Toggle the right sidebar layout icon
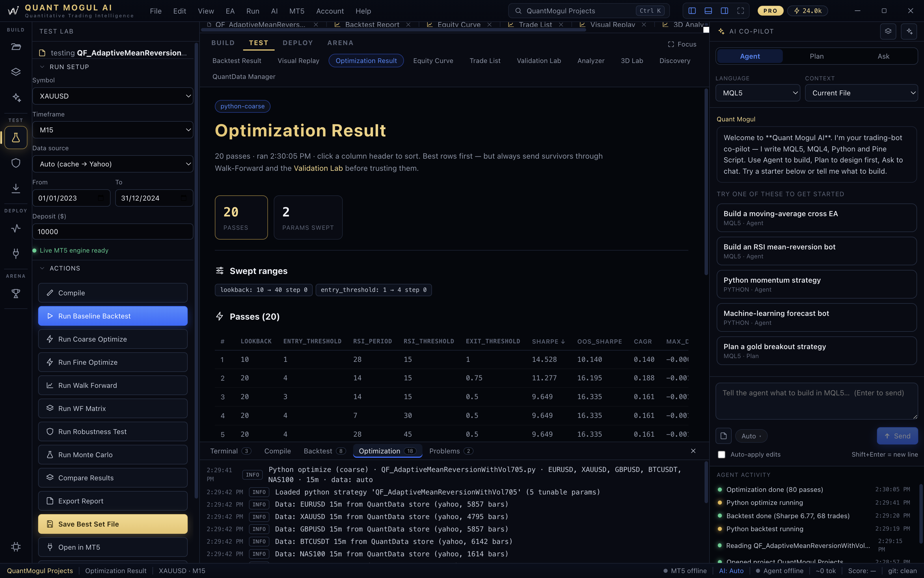Screen dimensions: 924x578 click(x=724, y=11)
